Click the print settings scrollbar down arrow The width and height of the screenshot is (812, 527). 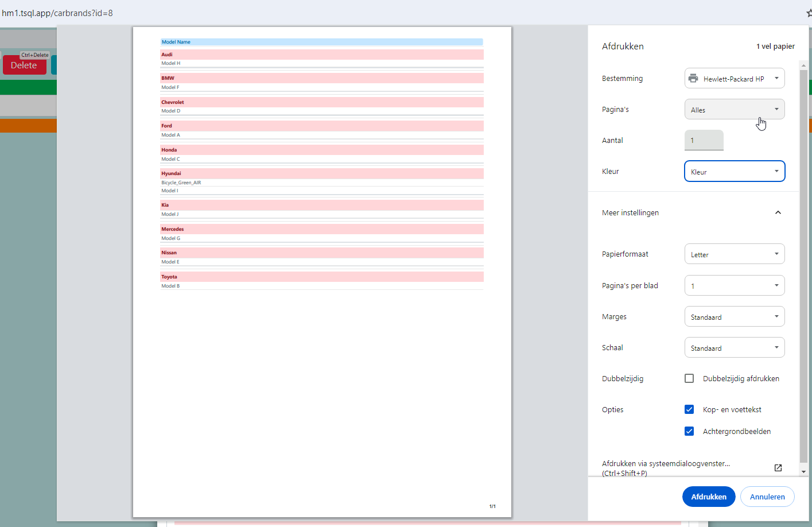(803, 471)
